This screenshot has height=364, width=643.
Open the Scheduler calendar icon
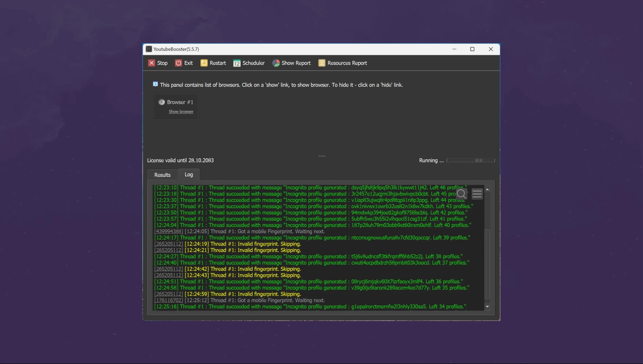pos(237,63)
